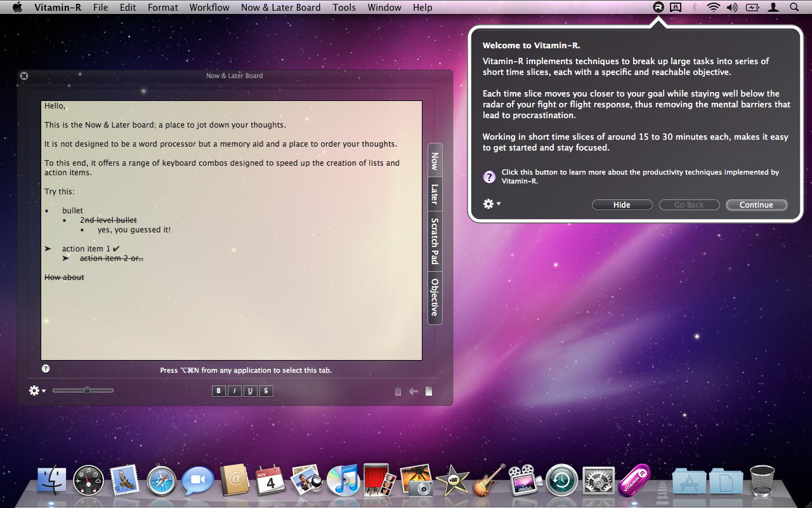Click the left arrow icon in the board toolbar
Viewport: 812px width, 508px height.
click(414, 391)
